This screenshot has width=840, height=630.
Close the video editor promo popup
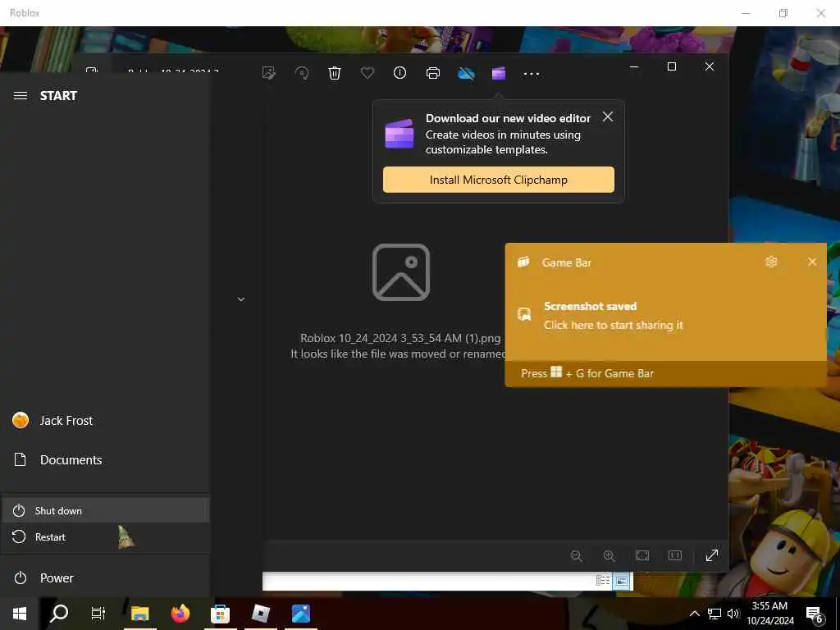(x=608, y=116)
